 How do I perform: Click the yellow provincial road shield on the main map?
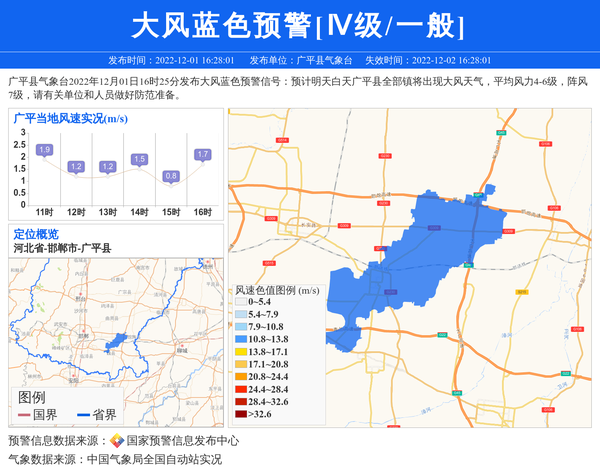(522, 292)
